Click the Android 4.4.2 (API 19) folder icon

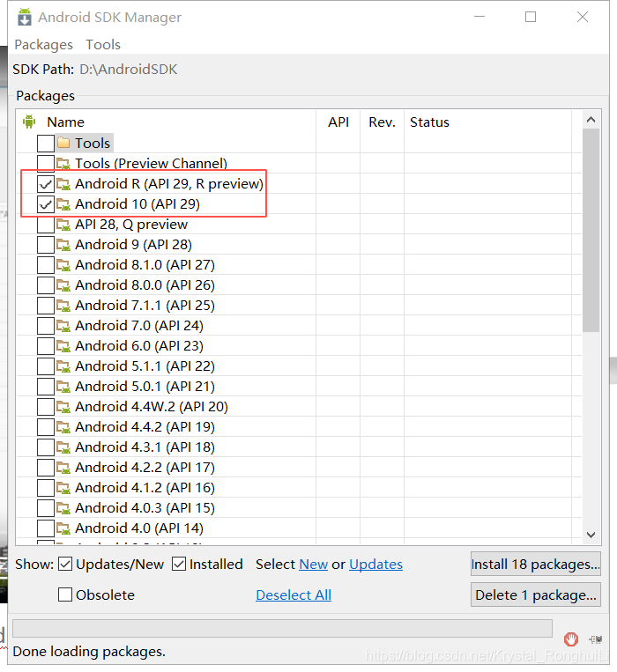tap(63, 427)
